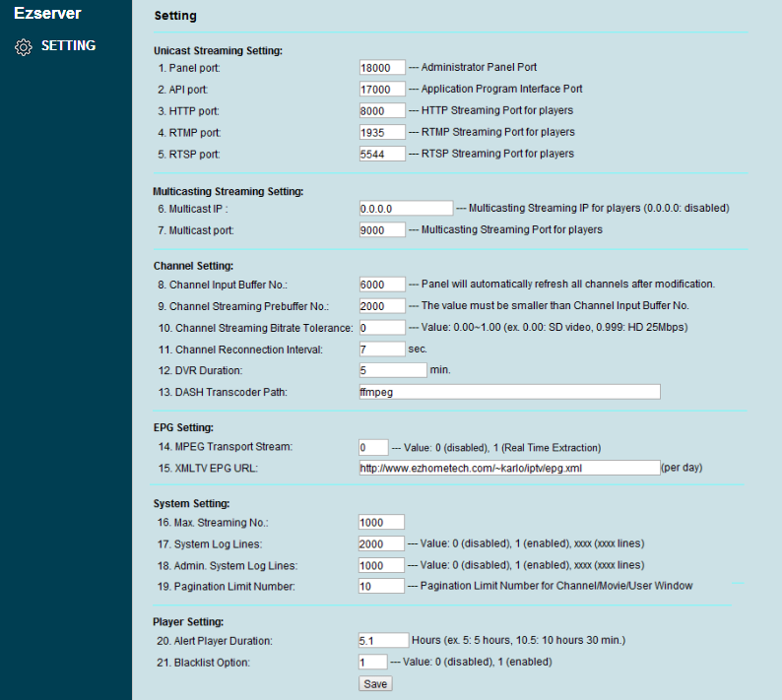782x700 pixels.
Task: Click the Channel Reconnection Interval box
Action: click(x=382, y=349)
